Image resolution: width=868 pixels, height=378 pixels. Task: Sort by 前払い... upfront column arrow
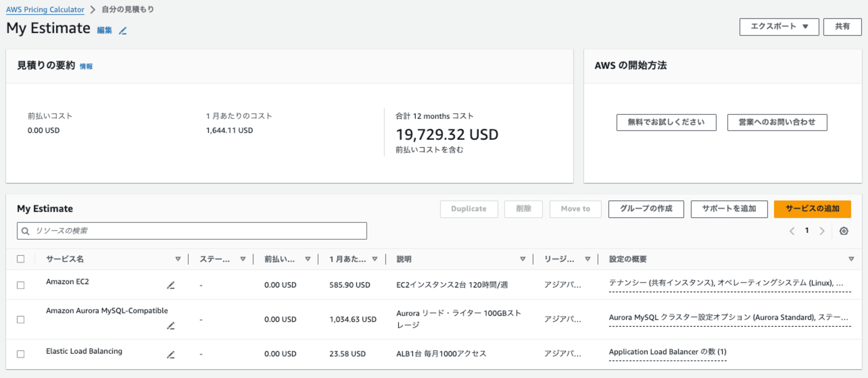[308, 259]
